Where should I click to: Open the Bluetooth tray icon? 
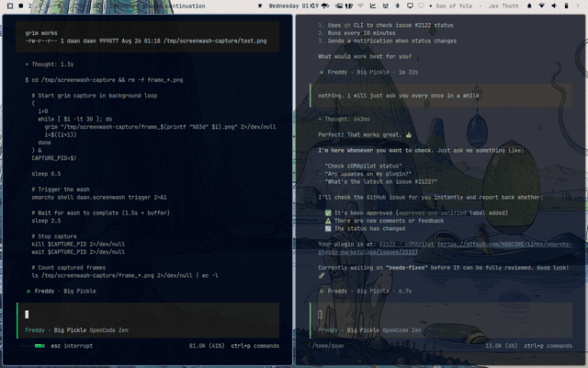click(x=398, y=6)
